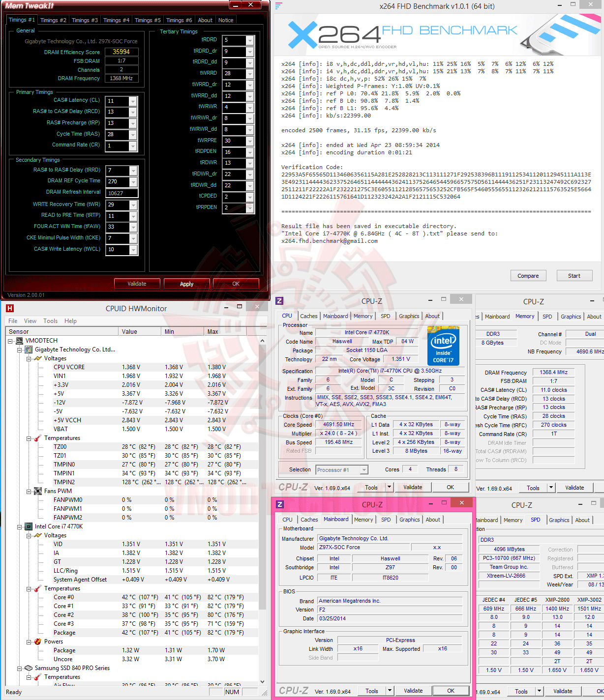Screen dimensions: 604x700
Task: Open the Processor #1 selection dropdown in CPU-Z
Action: (x=364, y=470)
